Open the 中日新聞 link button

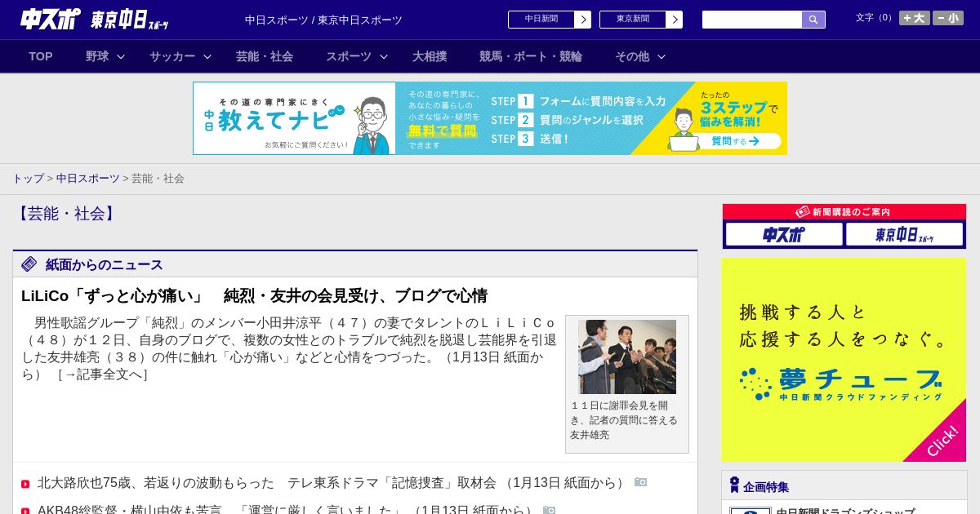click(541, 20)
